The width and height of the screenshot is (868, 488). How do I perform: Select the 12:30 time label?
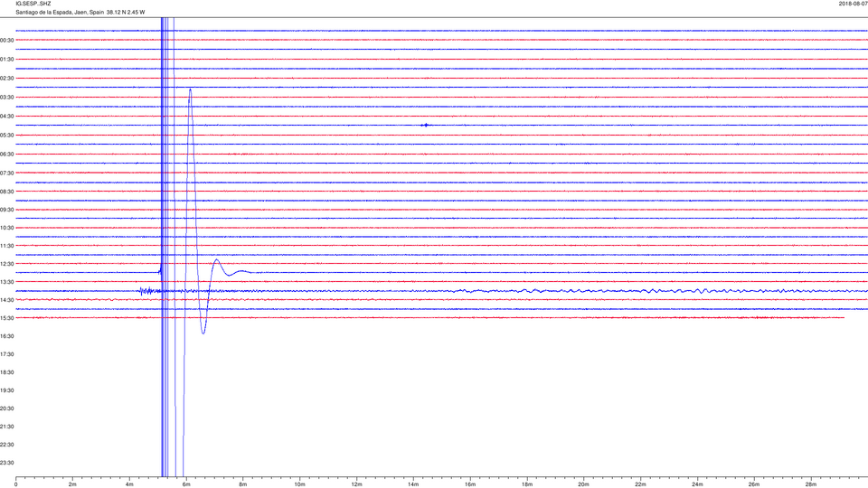pyautogui.click(x=7, y=264)
